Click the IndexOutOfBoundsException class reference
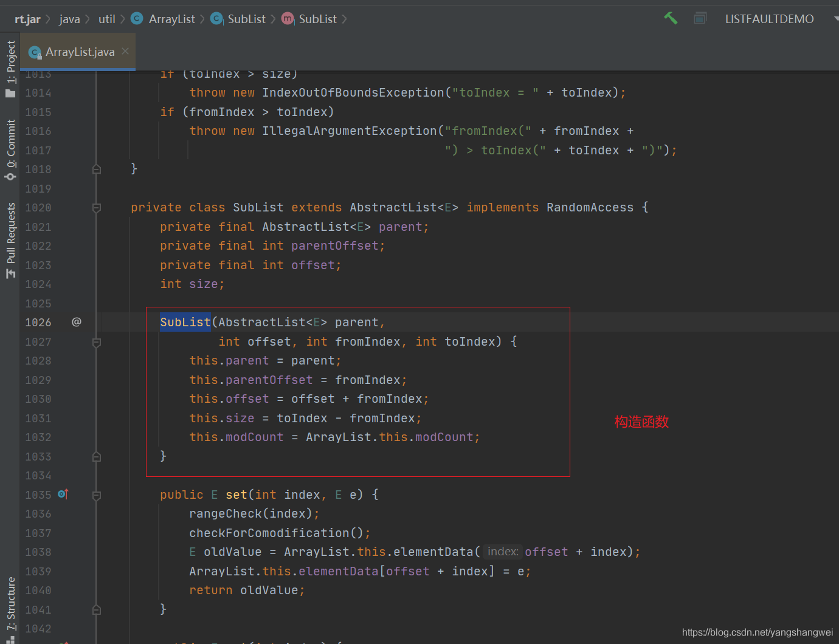This screenshot has height=644, width=839. click(x=353, y=92)
